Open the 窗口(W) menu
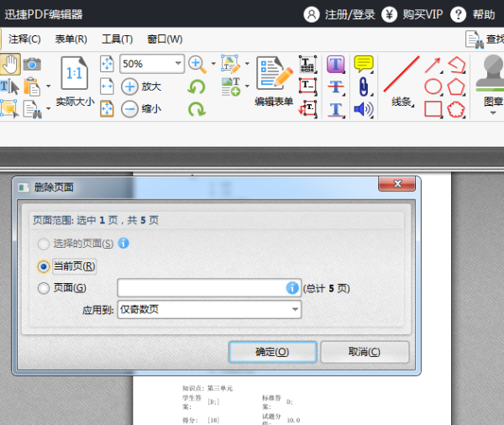This screenshot has height=425, width=504. pos(165,39)
